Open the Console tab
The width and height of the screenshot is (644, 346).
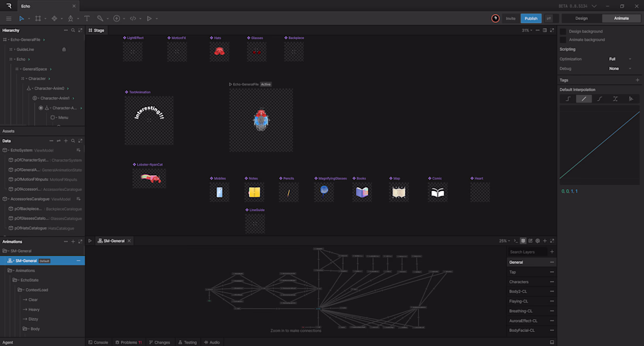pyautogui.click(x=98, y=342)
